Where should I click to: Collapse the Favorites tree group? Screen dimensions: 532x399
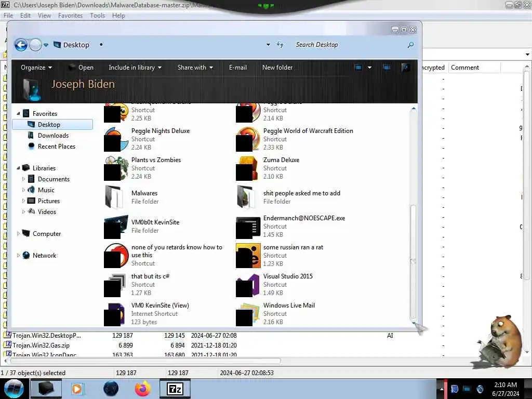click(18, 114)
